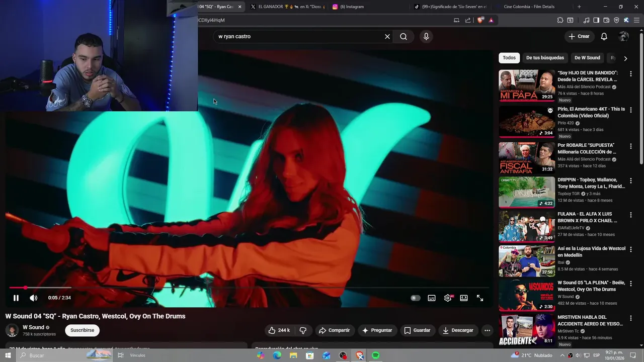
Task: Click the Preguntar button
Action: (377, 330)
